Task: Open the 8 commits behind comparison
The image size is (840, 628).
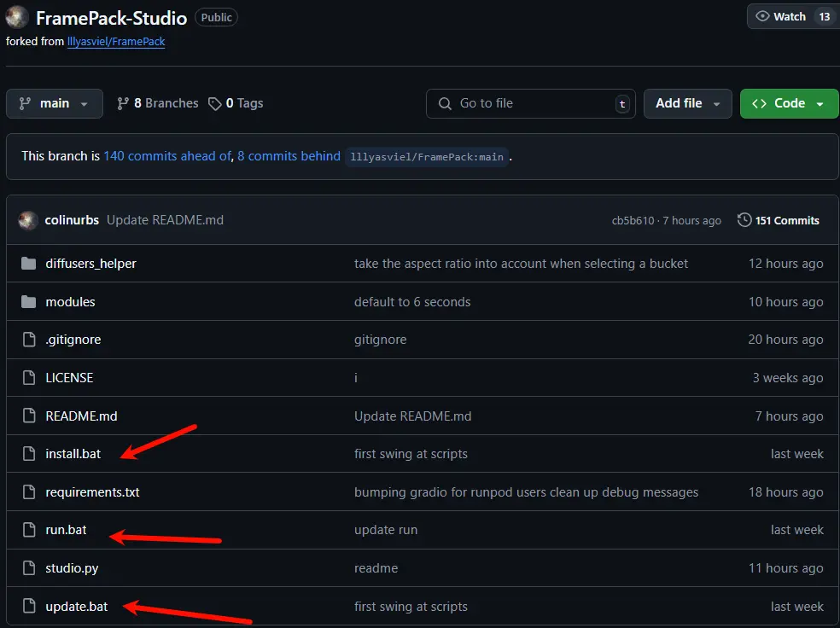Action: [x=287, y=155]
